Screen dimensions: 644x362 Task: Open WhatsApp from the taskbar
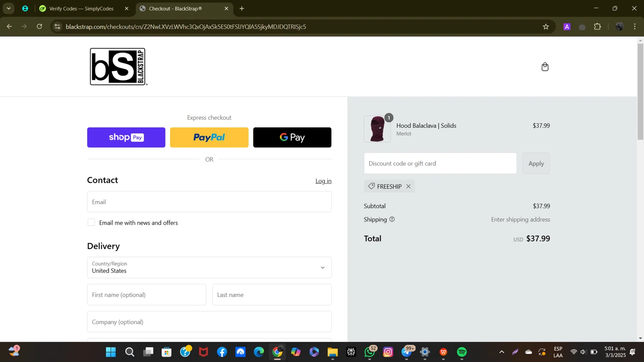tap(370, 352)
